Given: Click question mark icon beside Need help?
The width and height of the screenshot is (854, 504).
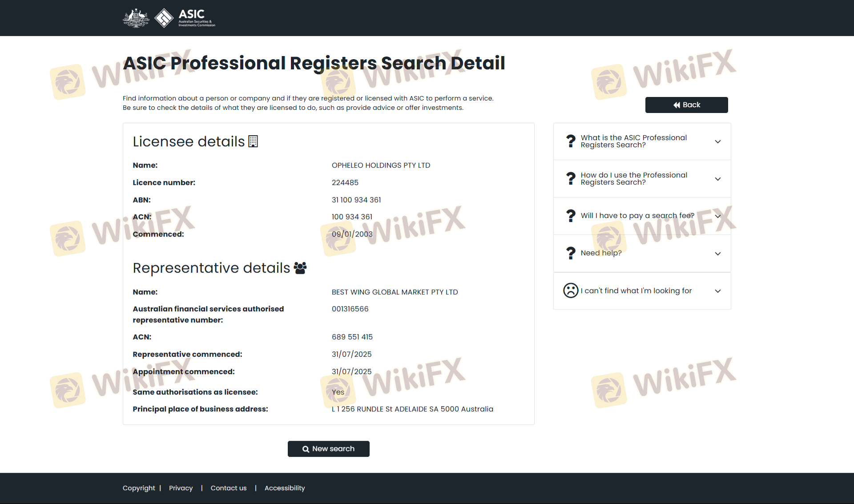Looking at the screenshot, I should click(571, 253).
